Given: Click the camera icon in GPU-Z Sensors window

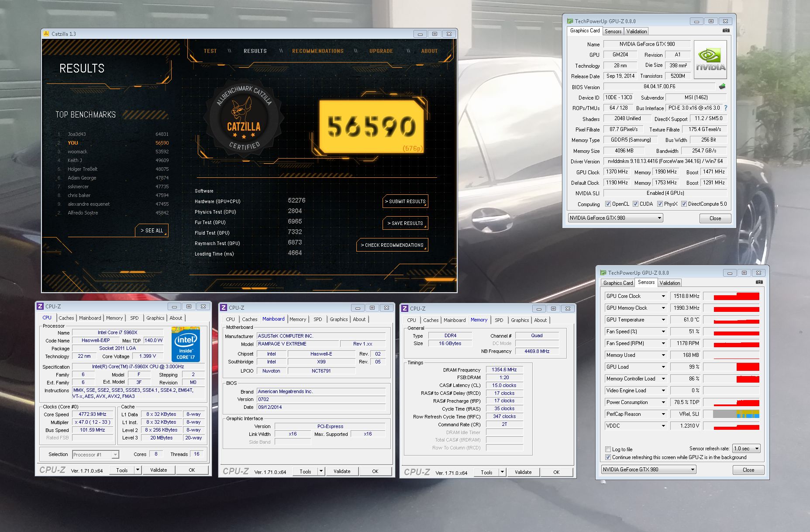Looking at the screenshot, I should [x=759, y=282].
